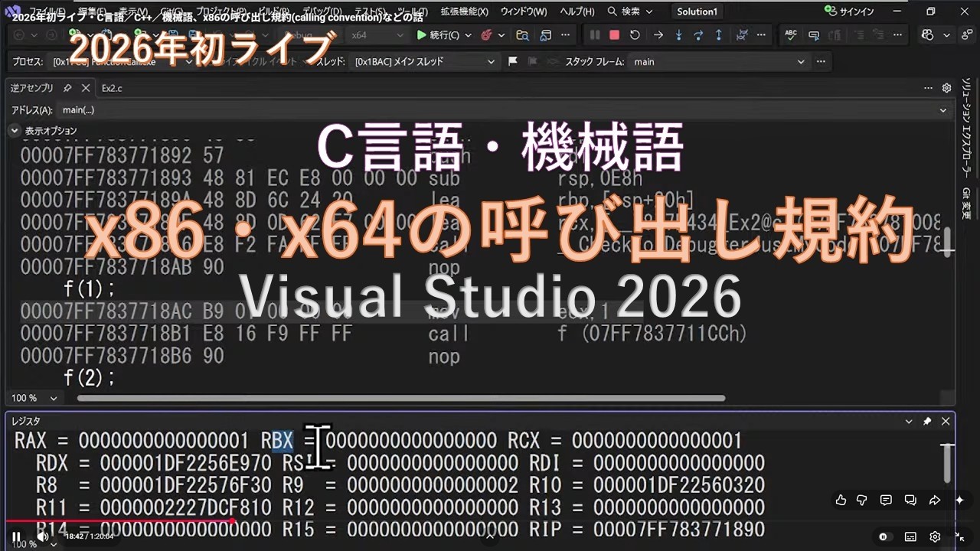The image size is (980, 551).
Task: Open the Thread (スレッド) dropdown
Action: (425, 61)
